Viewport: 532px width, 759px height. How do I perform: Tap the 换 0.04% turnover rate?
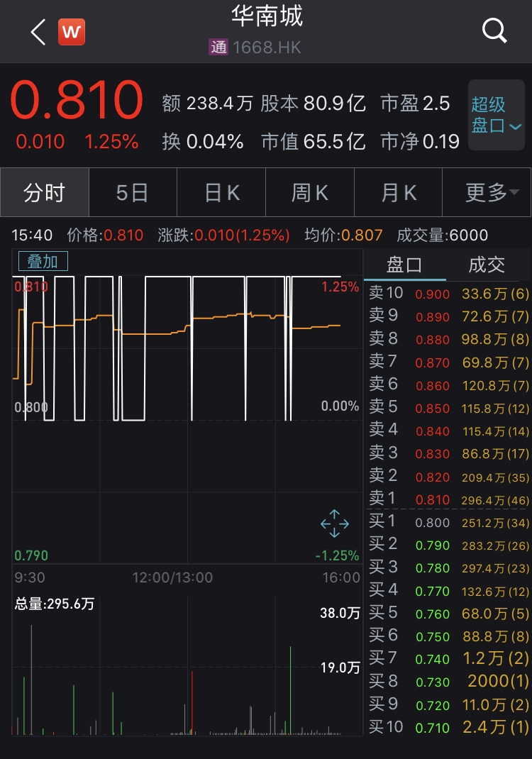(202, 142)
